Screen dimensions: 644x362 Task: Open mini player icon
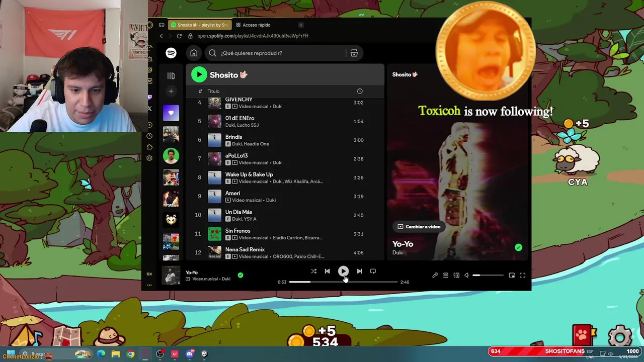(x=512, y=275)
